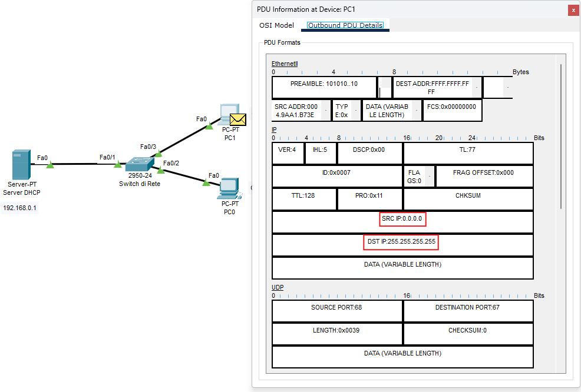Viewport: 581px width, 392px height.
Task: Click the UDP section label
Action: click(x=279, y=287)
